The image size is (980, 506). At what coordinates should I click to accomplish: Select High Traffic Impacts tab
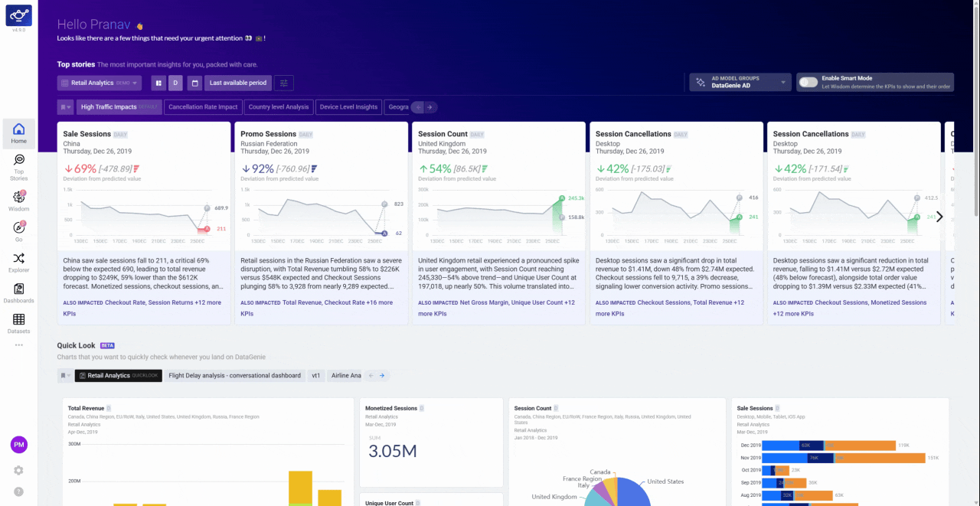click(x=119, y=107)
